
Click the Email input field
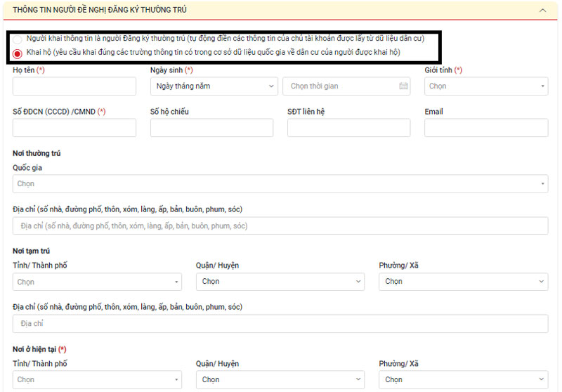pyautogui.click(x=486, y=128)
